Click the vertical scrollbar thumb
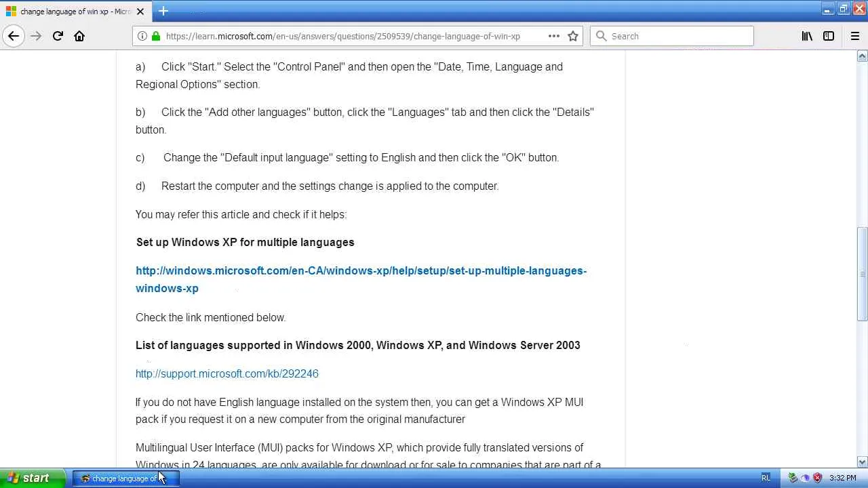 (862, 274)
